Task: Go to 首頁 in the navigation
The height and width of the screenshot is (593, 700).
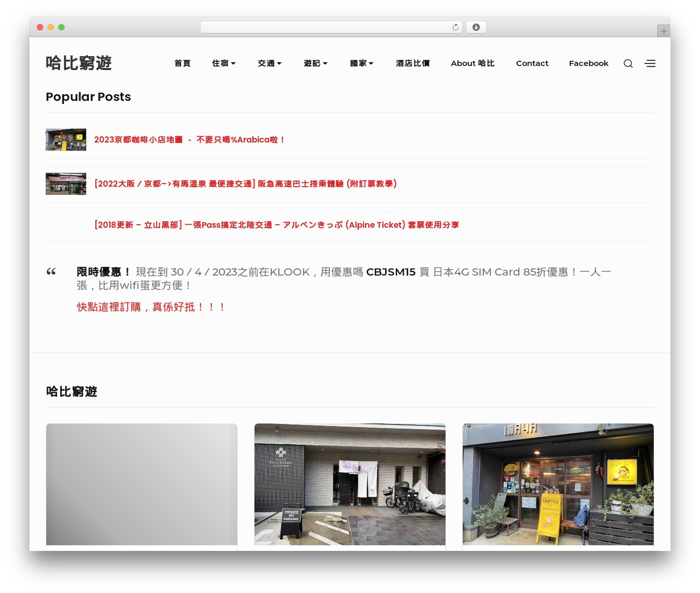Action: pos(182,63)
